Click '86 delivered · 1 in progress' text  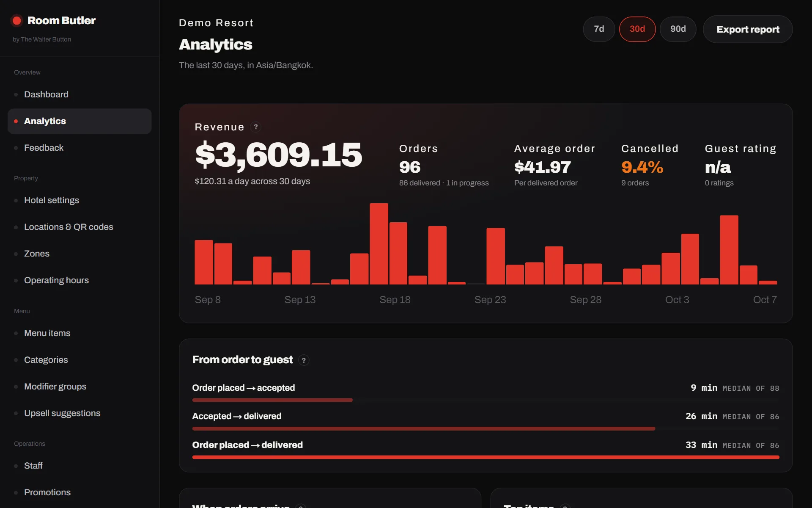[444, 183]
